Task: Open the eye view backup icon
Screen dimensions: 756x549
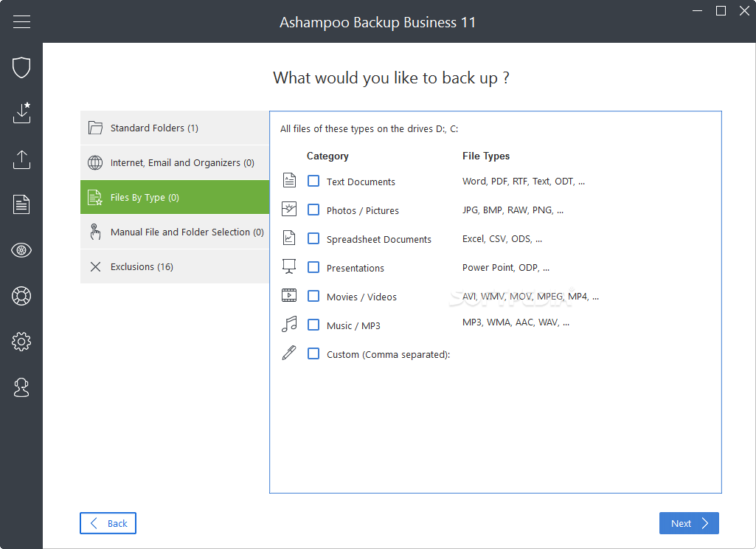Action: point(21,250)
